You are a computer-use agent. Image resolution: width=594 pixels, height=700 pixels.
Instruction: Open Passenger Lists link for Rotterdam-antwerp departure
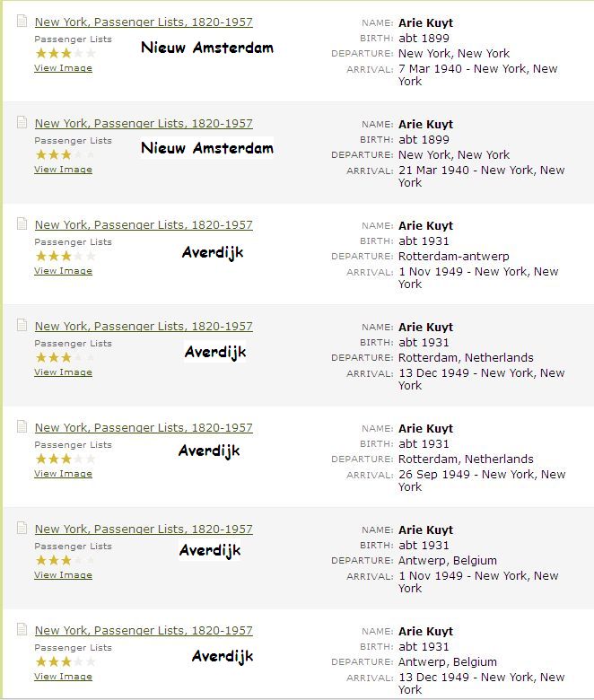(x=144, y=224)
